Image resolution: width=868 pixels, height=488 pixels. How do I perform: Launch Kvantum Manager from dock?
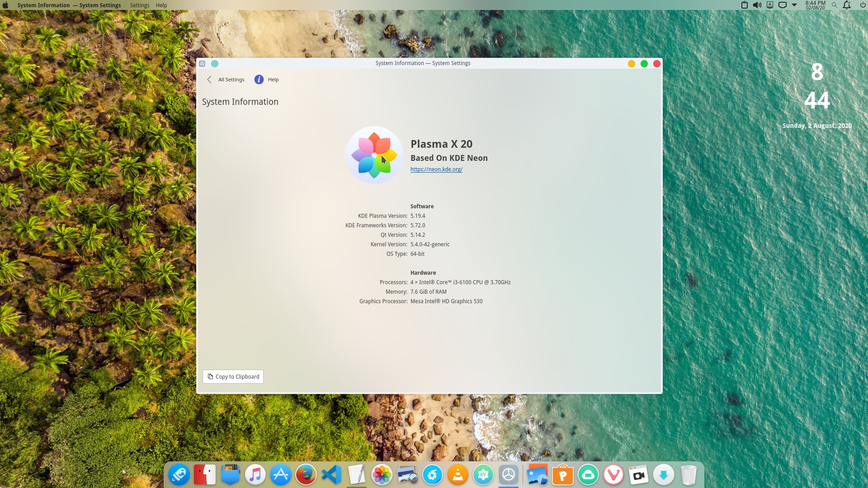pos(483,475)
